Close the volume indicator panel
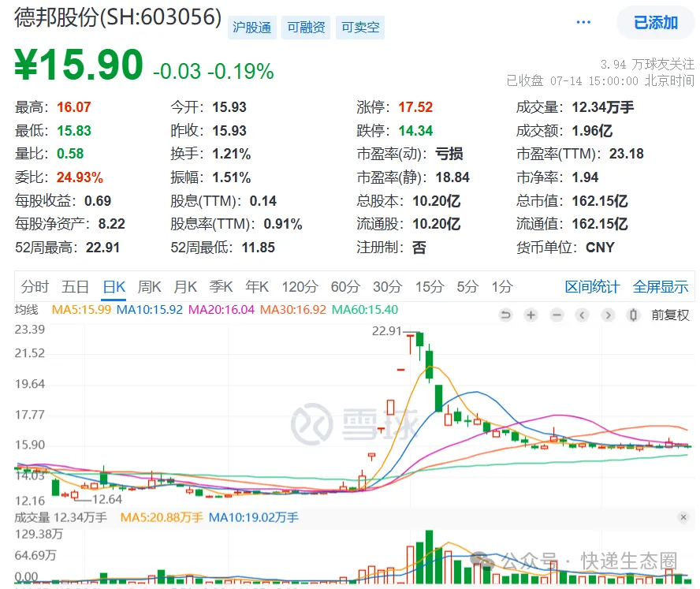The width and height of the screenshot is (700, 589). tap(683, 517)
